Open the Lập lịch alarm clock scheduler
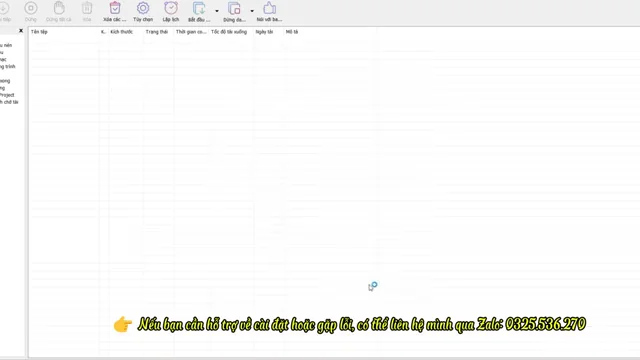Image resolution: width=640 pixels, height=360 pixels. (171, 8)
